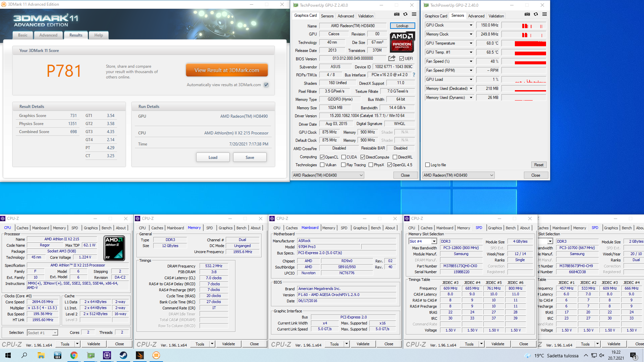Enable Log to file checkbox
Screen dimensions: 644x362
coord(427,165)
